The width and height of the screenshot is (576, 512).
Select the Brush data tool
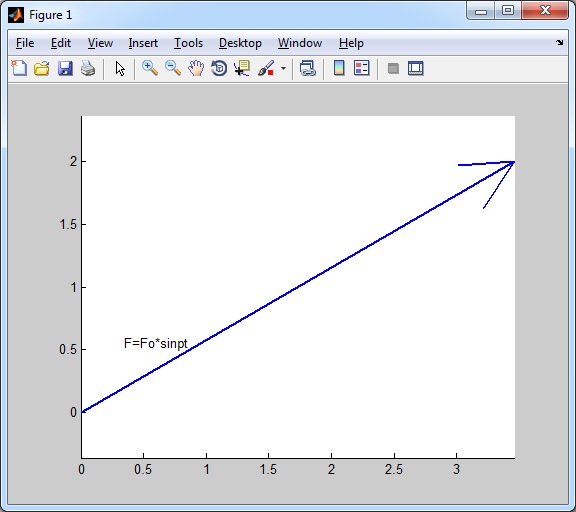click(266, 68)
